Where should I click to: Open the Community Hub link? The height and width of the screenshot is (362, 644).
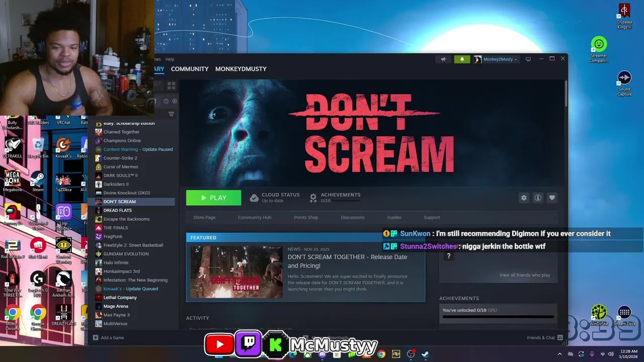pyautogui.click(x=255, y=217)
